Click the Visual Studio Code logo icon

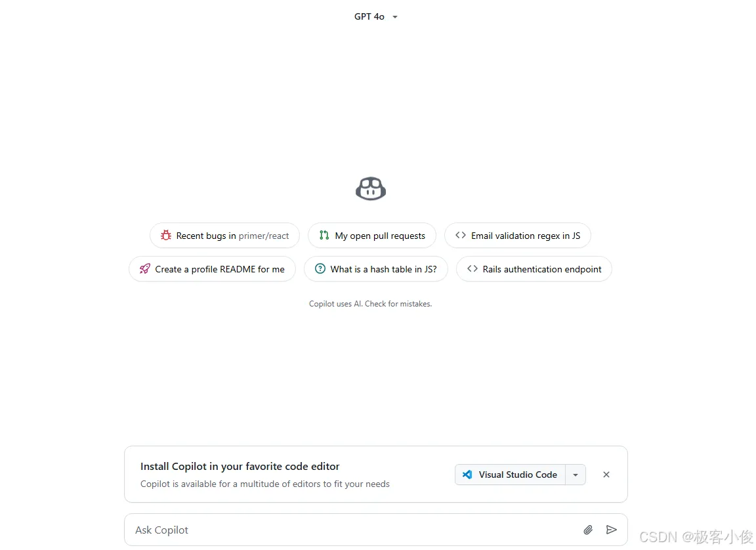[467, 475]
